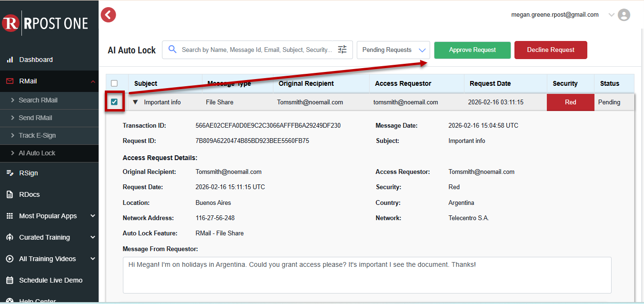Viewport: 644px width, 304px height.
Task: Open the search filter options icon
Action: (342, 50)
